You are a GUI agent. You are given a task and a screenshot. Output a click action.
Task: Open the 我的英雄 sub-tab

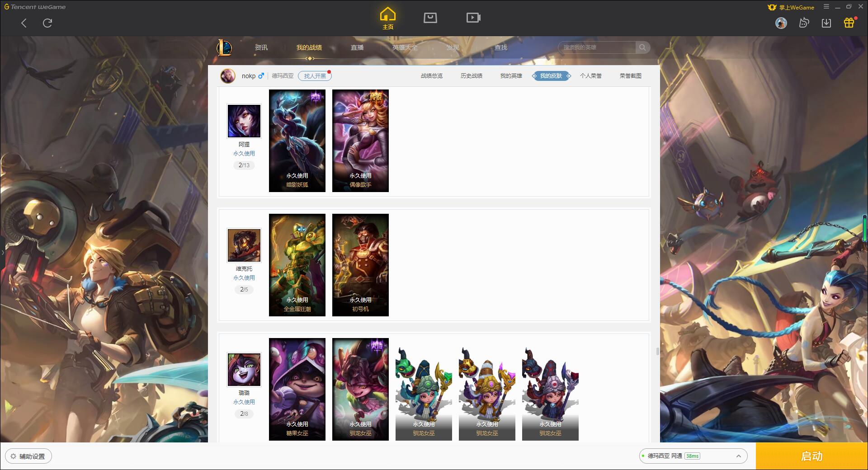pos(511,76)
